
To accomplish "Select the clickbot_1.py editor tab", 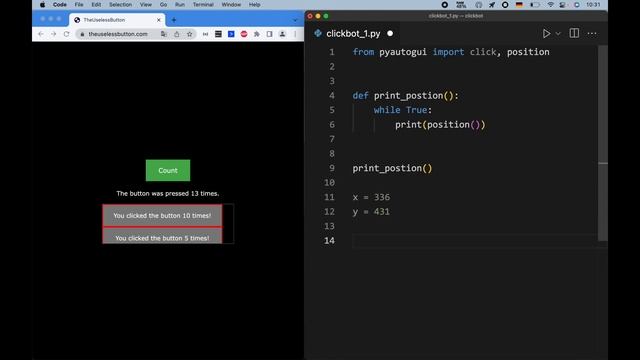I will click(x=353, y=33).
